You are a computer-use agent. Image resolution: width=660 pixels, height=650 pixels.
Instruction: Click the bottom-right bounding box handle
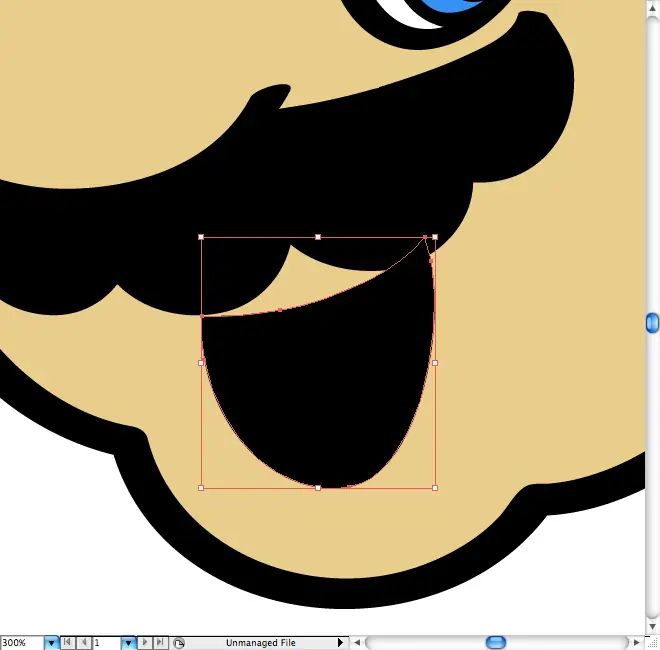point(435,488)
